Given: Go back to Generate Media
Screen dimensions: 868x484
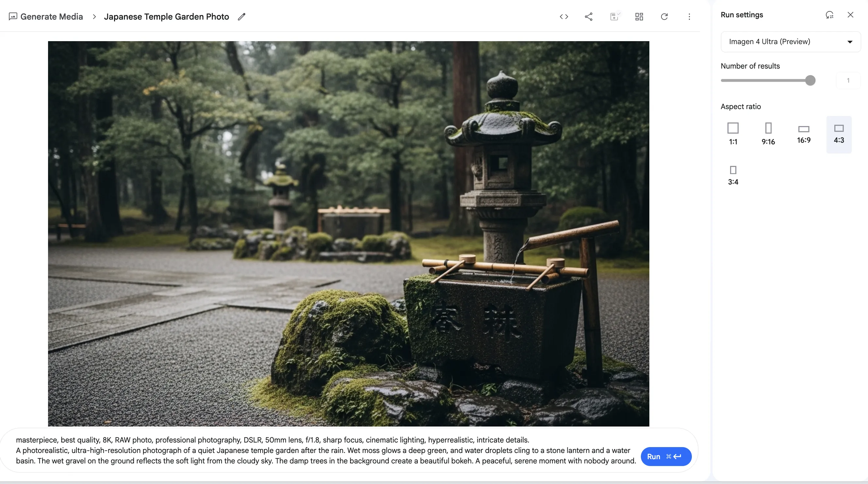Looking at the screenshot, I should 52,16.
